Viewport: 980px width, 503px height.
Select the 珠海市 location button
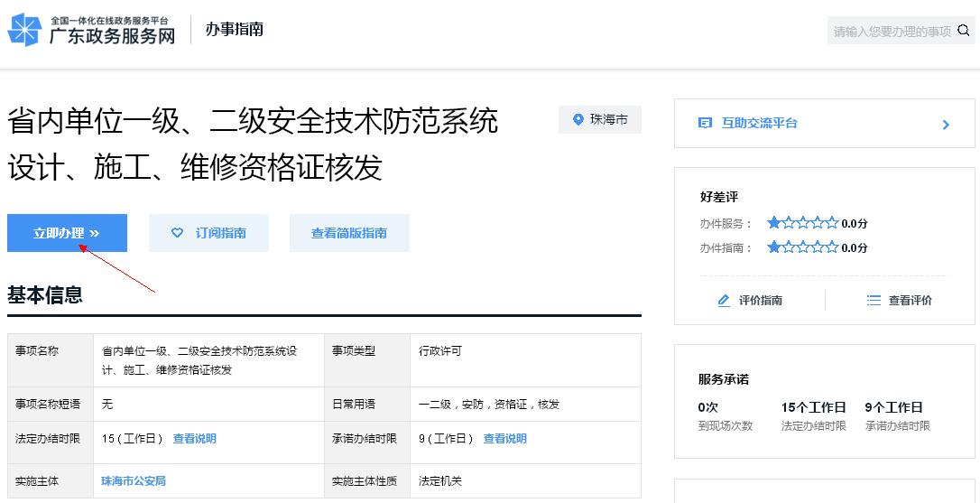(x=600, y=119)
